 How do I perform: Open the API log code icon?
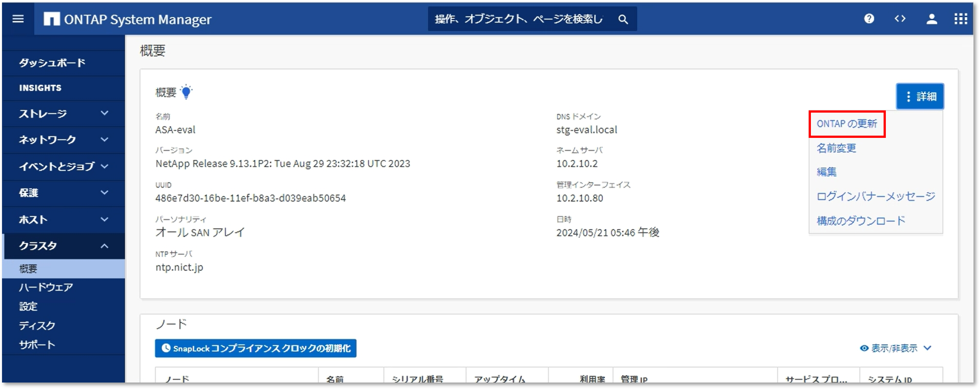(x=900, y=19)
